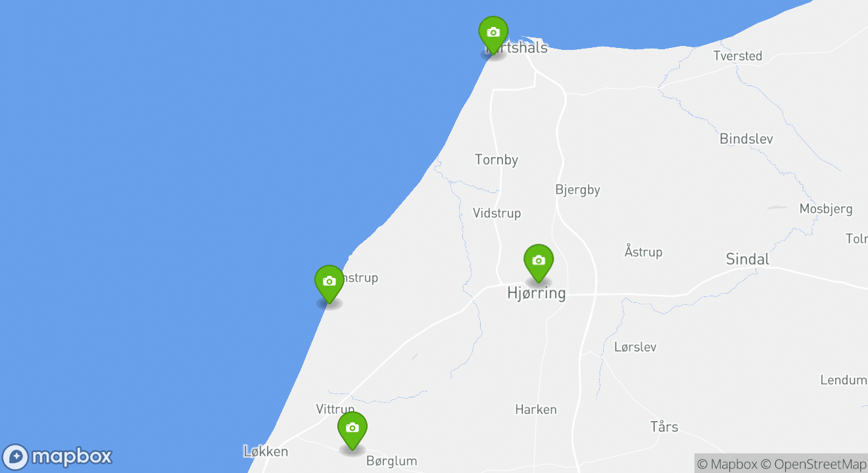868x473 pixels.
Task: Select the Mosbjerg label
Action: [826, 210]
